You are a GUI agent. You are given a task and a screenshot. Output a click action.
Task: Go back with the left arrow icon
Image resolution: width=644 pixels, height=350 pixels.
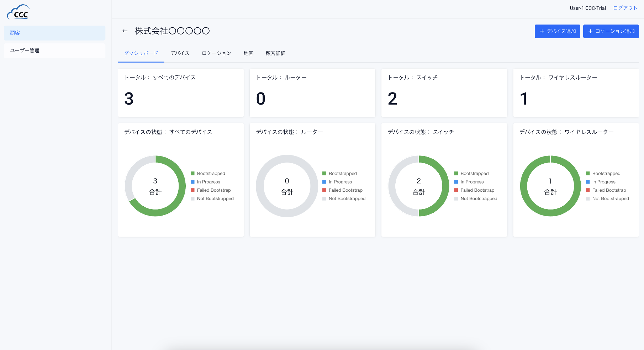point(125,31)
